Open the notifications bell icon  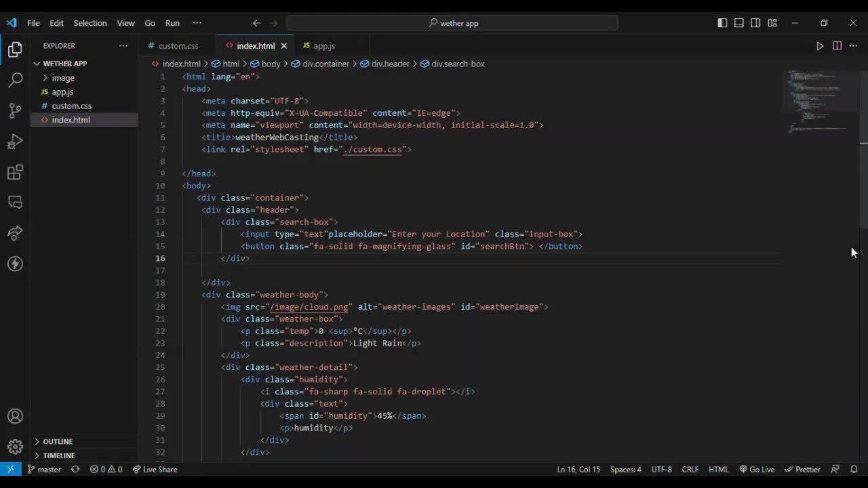854,469
